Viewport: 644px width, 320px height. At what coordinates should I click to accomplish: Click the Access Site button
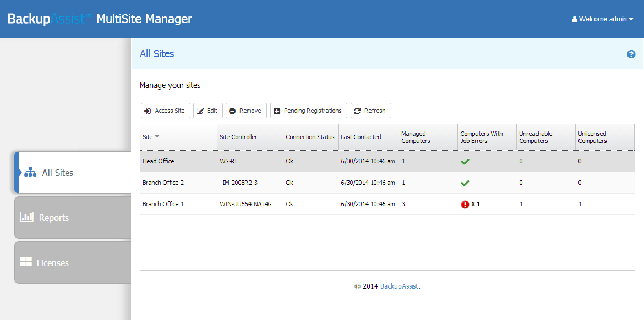click(166, 111)
